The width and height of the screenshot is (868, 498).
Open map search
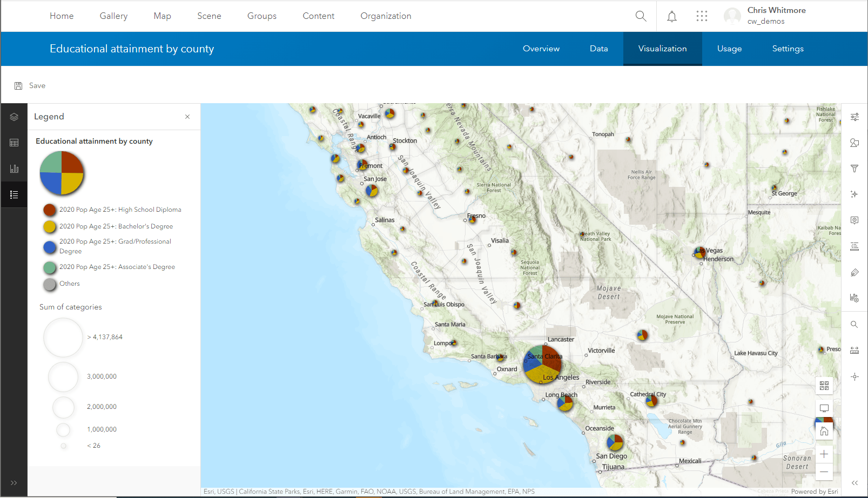point(854,324)
